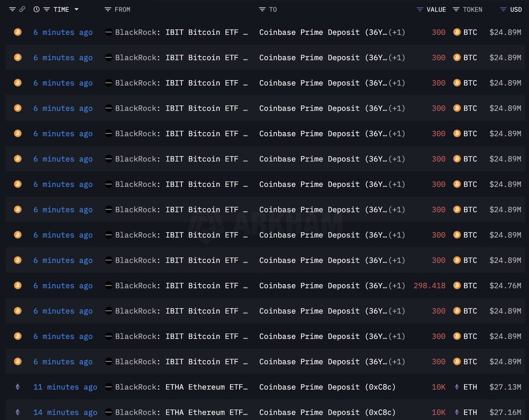529x420 pixels.
Task: Click the BlackRock entity logo in the first row
Action: coord(109,32)
